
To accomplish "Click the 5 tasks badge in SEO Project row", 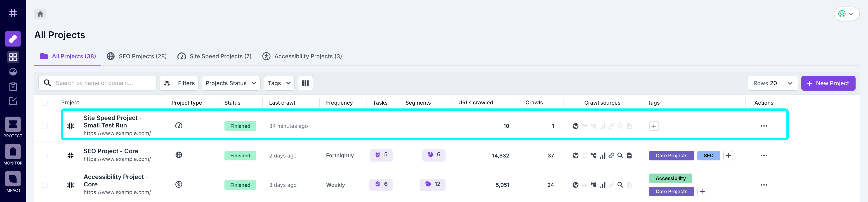I will point(381,155).
